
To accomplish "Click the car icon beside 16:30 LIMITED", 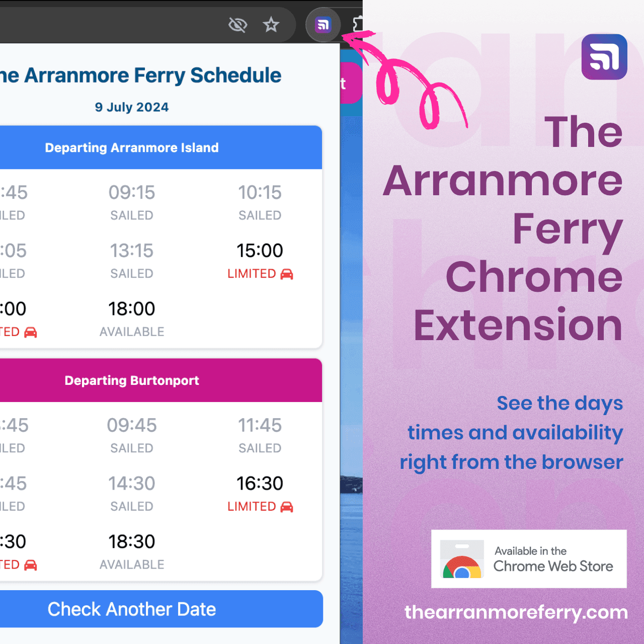I will click(x=287, y=507).
